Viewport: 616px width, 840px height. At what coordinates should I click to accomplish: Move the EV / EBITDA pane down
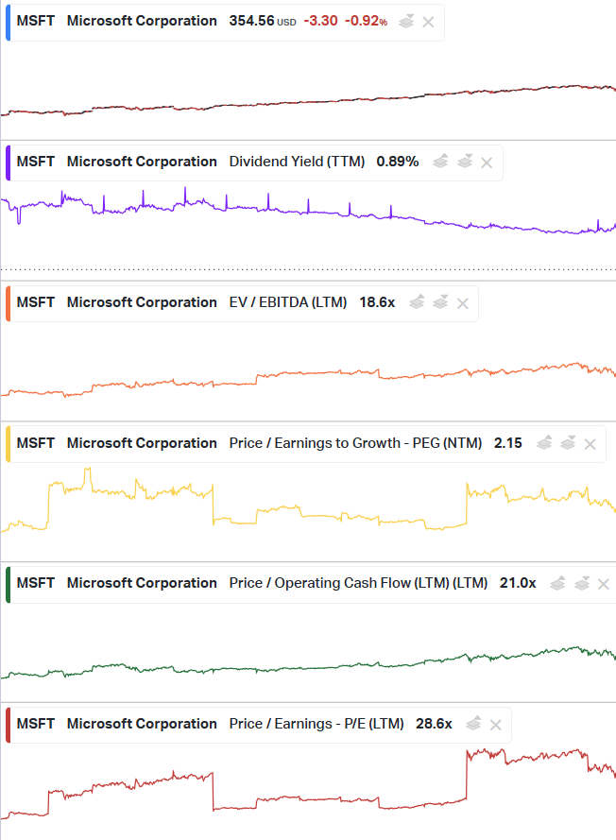point(440,302)
